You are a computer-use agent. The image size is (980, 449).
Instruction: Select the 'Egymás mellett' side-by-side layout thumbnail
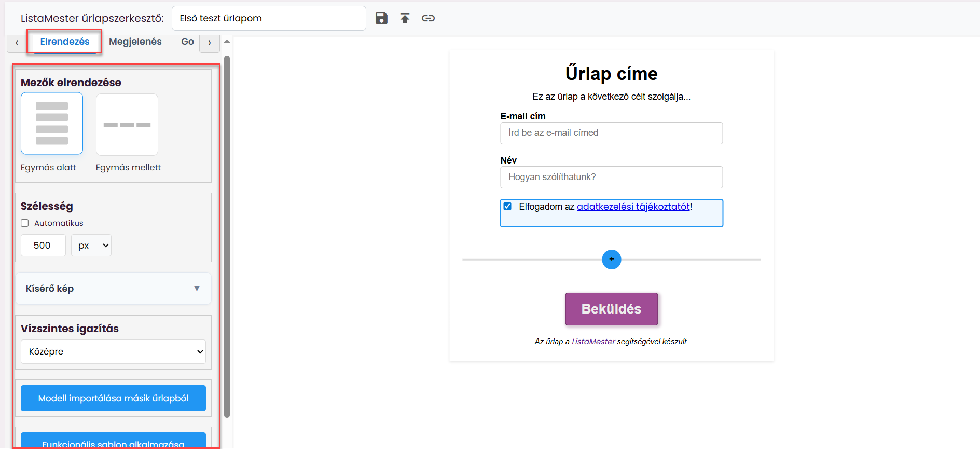coord(127,125)
